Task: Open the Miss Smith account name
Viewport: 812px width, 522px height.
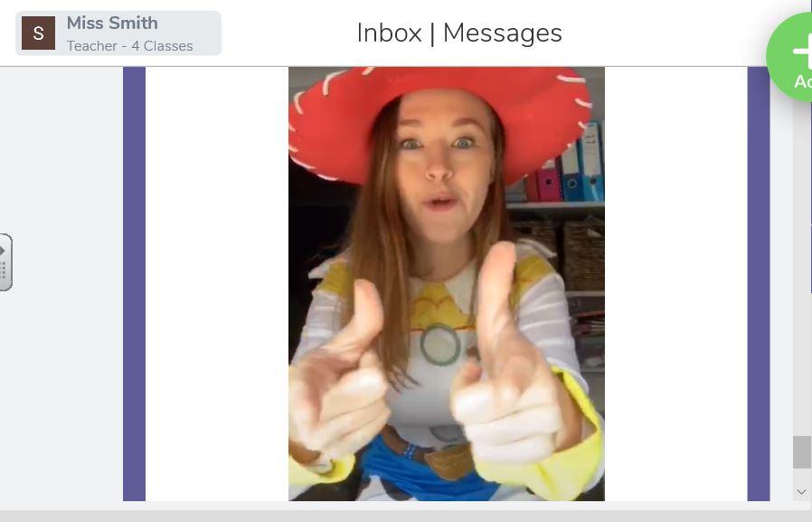Action: [x=112, y=24]
